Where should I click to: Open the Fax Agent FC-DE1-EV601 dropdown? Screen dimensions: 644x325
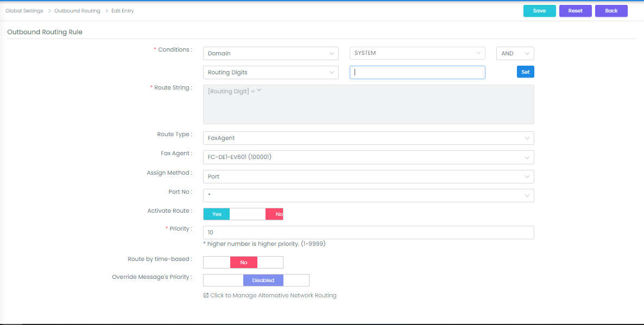coord(368,157)
